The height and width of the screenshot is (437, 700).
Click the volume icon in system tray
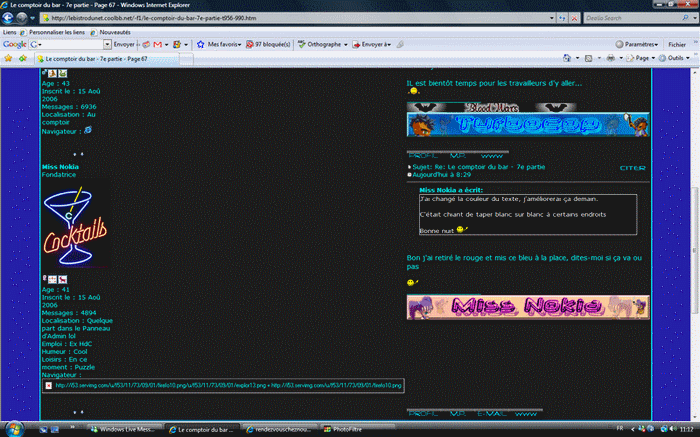point(672,429)
